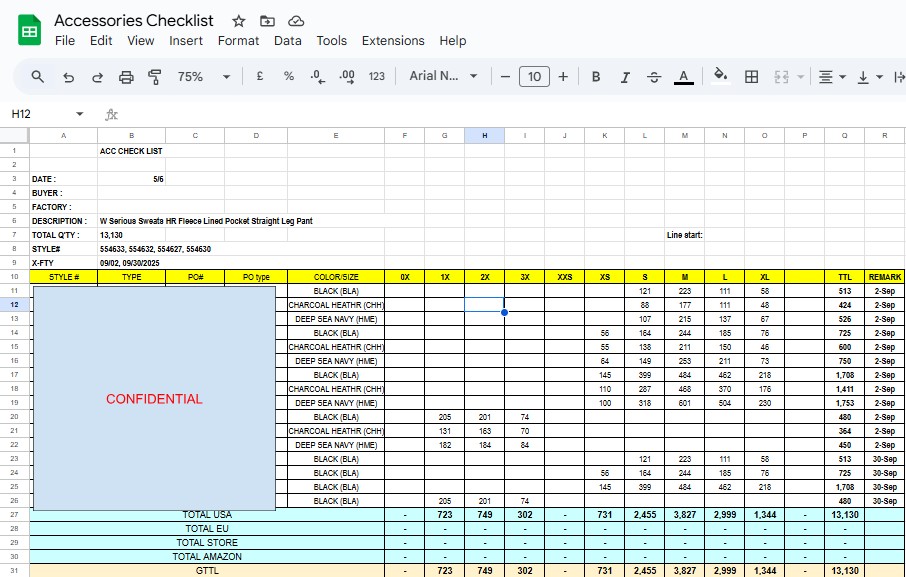Open the 75% zoom dropdown
The image size is (906, 577).
pos(204,77)
